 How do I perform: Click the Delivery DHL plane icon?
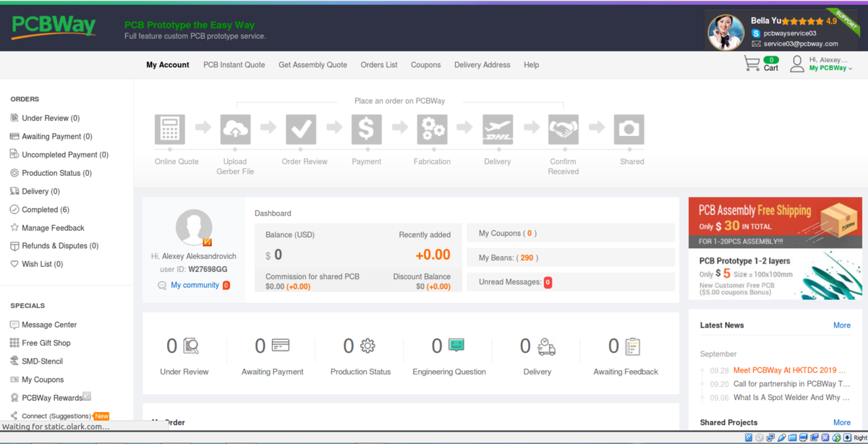click(498, 129)
